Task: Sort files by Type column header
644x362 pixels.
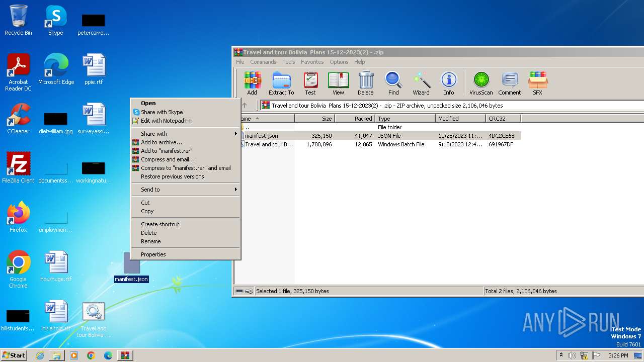Action: [405, 119]
